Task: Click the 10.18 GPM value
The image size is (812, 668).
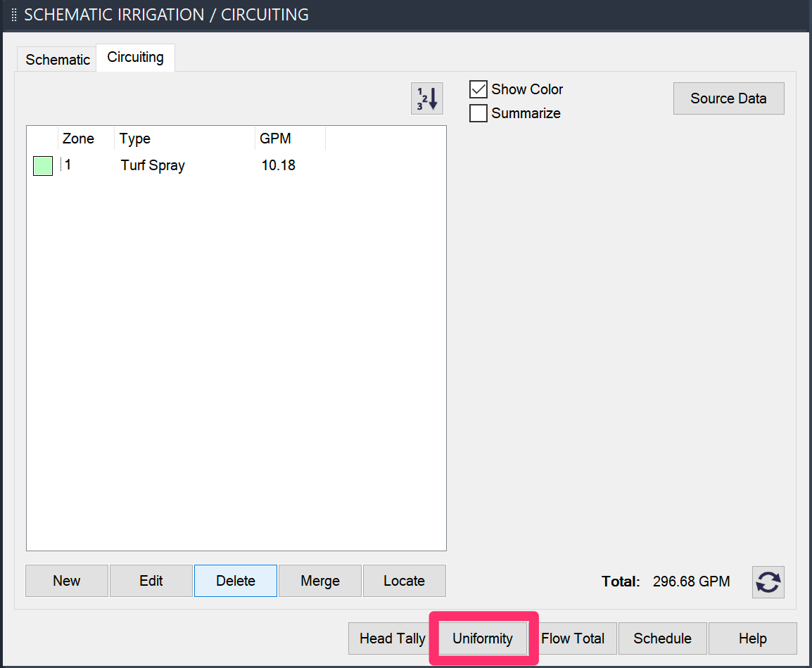Action: [x=279, y=165]
